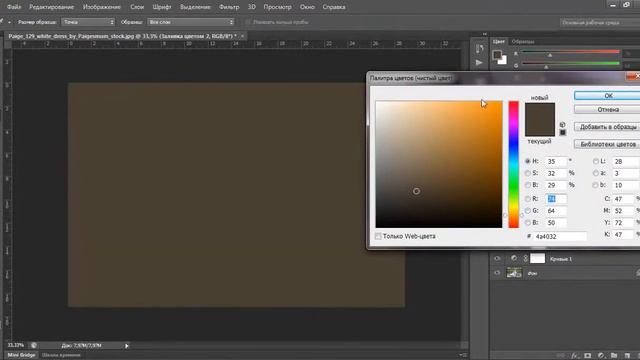Open the Редактирование menu
Image resolution: width=640 pixels, height=360 pixels.
[51, 7]
